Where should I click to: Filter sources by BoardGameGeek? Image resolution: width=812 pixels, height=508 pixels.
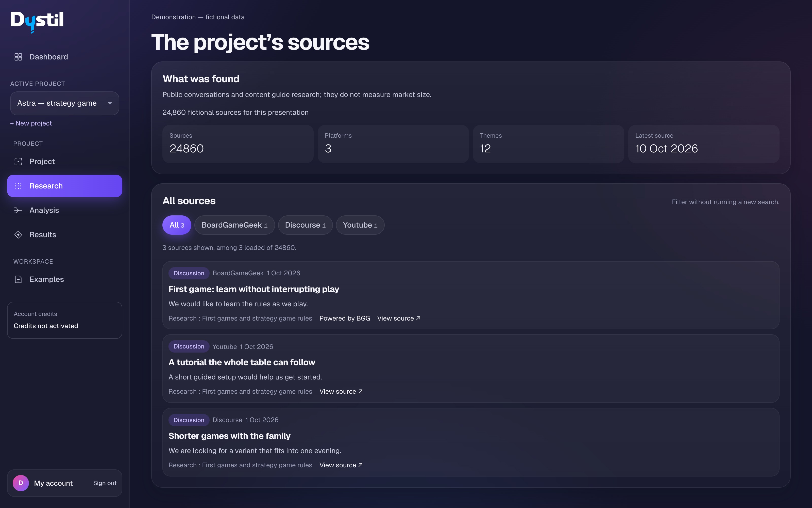point(234,225)
